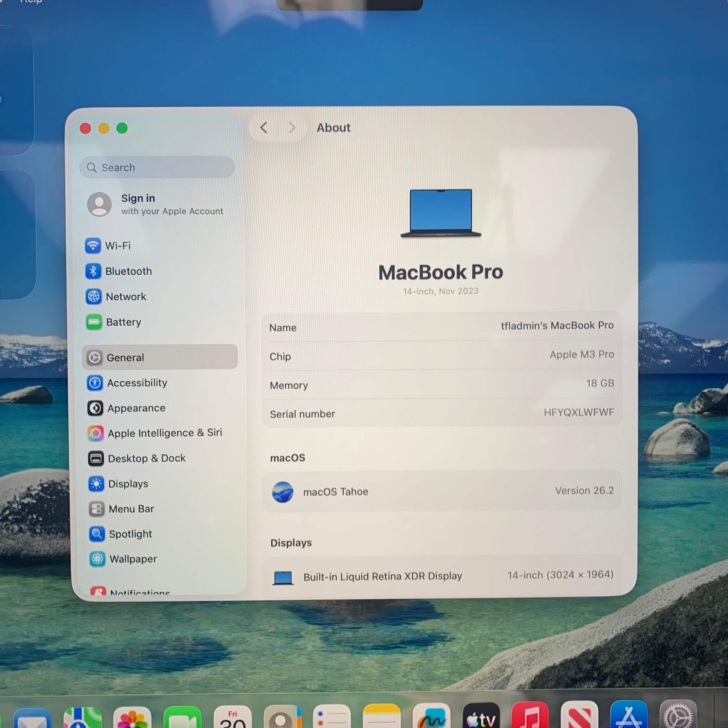Open Menu Bar settings
This screenshot has width=728, height=728.
tap(121, 509)
